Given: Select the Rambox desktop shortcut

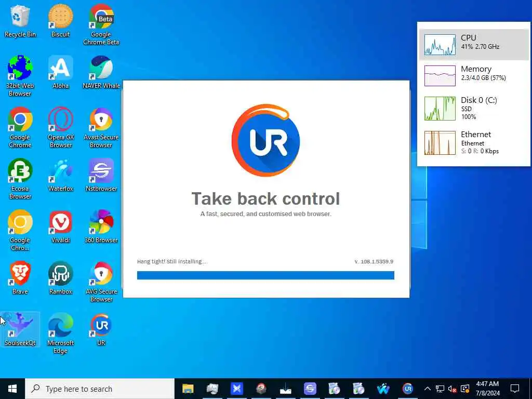Looking at the screenshot, I should pyautogui.click(x=60, y=278).
